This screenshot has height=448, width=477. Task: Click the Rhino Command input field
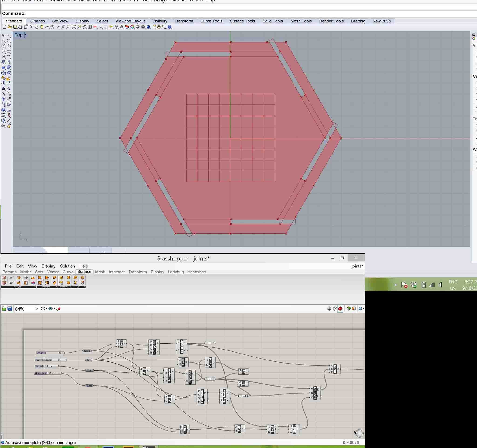coord(251,13)
